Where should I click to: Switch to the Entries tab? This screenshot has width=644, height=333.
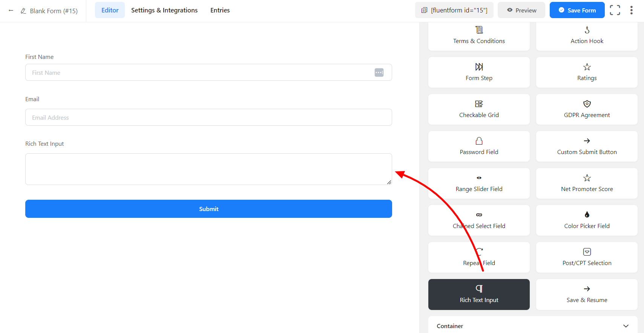click(220, 10)
